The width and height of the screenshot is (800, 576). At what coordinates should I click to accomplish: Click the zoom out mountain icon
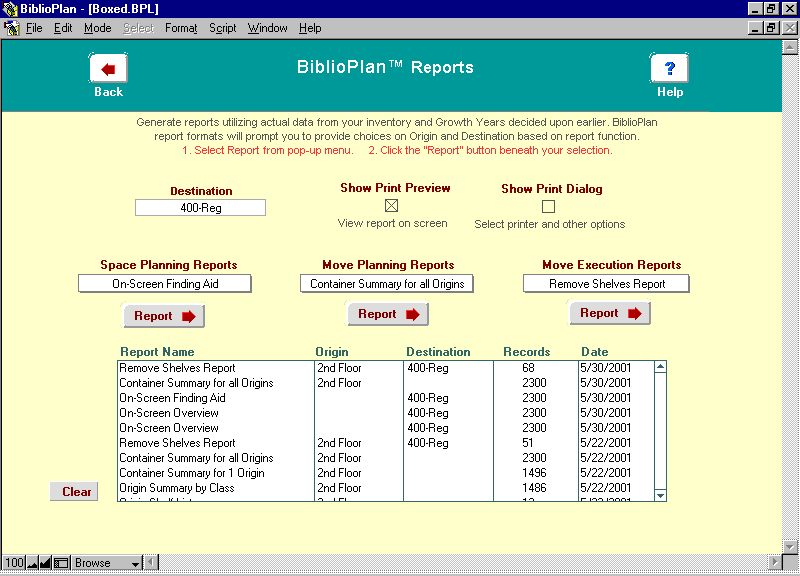point(32,563)
